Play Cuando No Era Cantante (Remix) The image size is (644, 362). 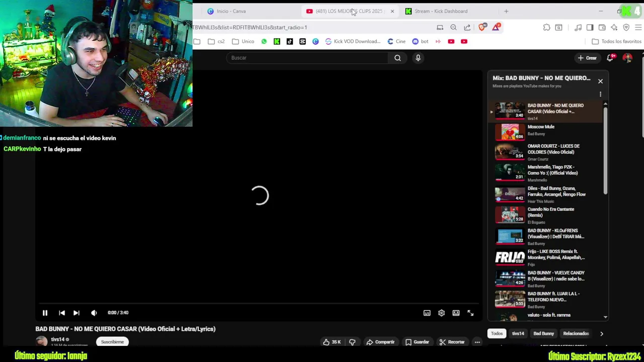click(546, 215)
